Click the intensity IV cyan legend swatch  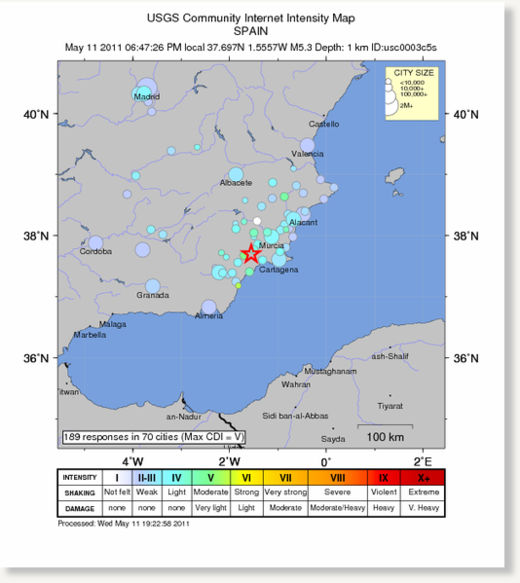pos(177,477)
